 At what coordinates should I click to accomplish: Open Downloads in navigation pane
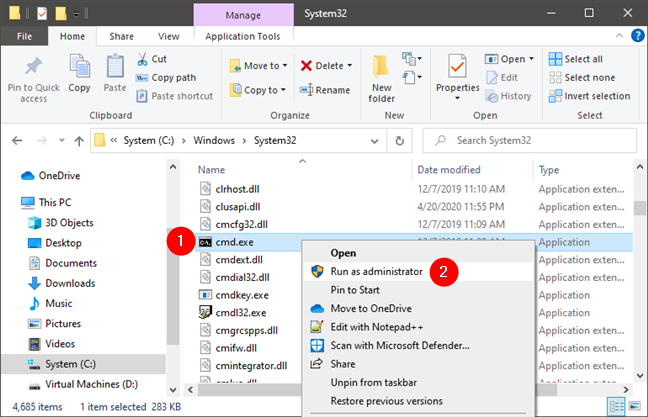(62, 283)
